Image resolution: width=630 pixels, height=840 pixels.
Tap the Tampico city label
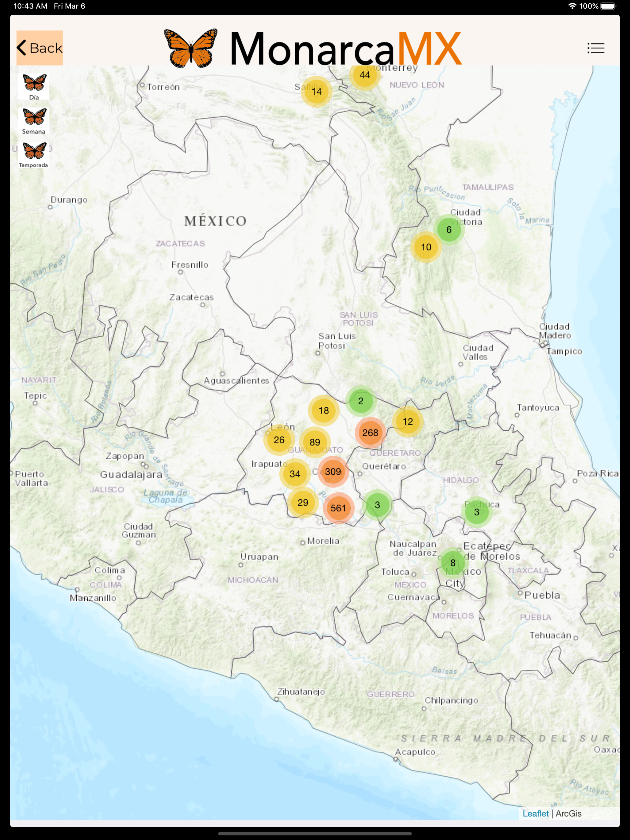(x=564, y=351)
